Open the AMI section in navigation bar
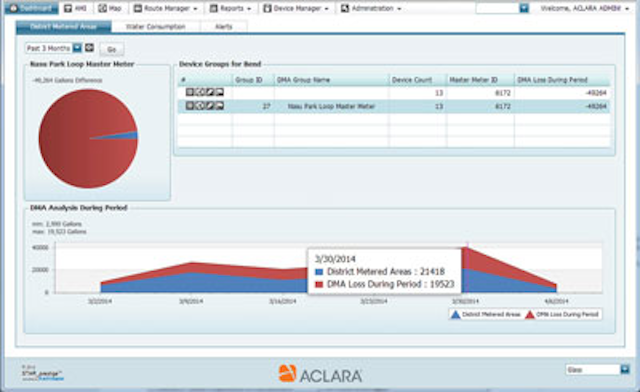 (76, 8)
